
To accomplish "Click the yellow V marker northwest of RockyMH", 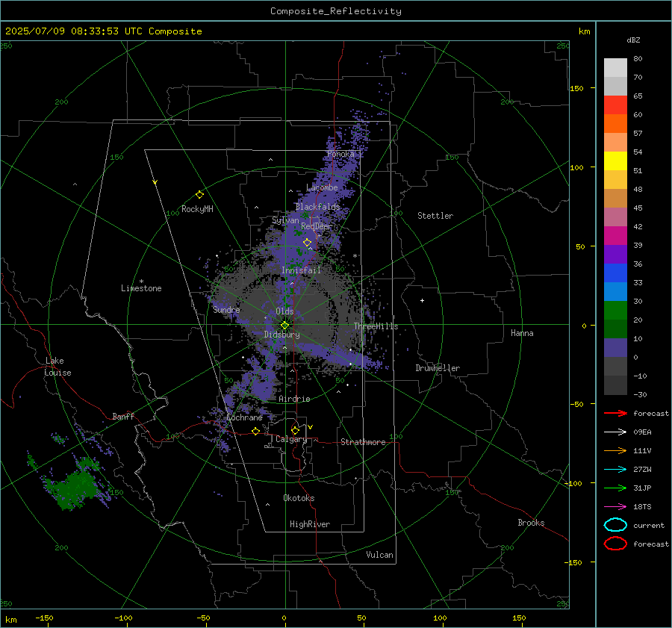I will pos(155,182).
